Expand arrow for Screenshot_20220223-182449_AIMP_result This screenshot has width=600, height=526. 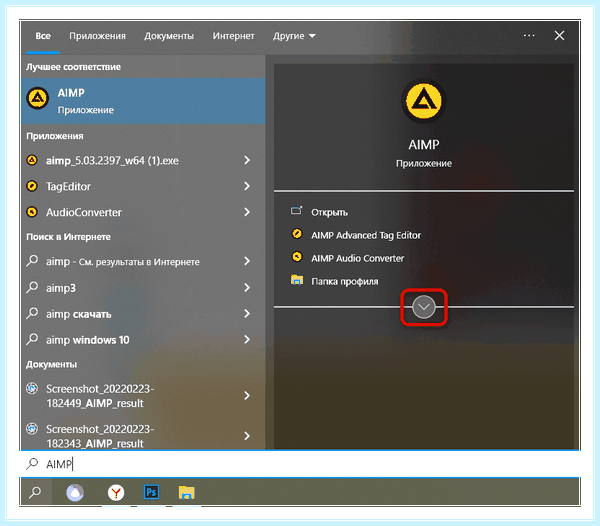click(x=247, y=396)
